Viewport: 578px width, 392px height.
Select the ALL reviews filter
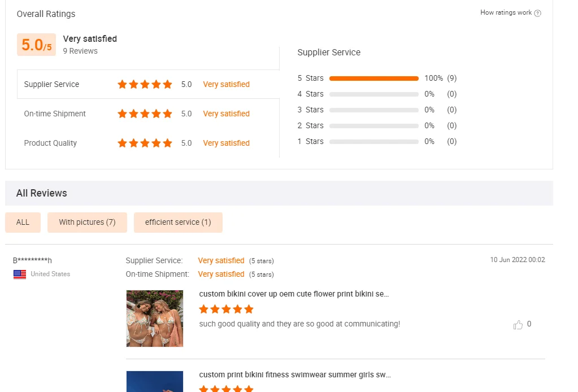pyautogui.click(x=23, y=223)
